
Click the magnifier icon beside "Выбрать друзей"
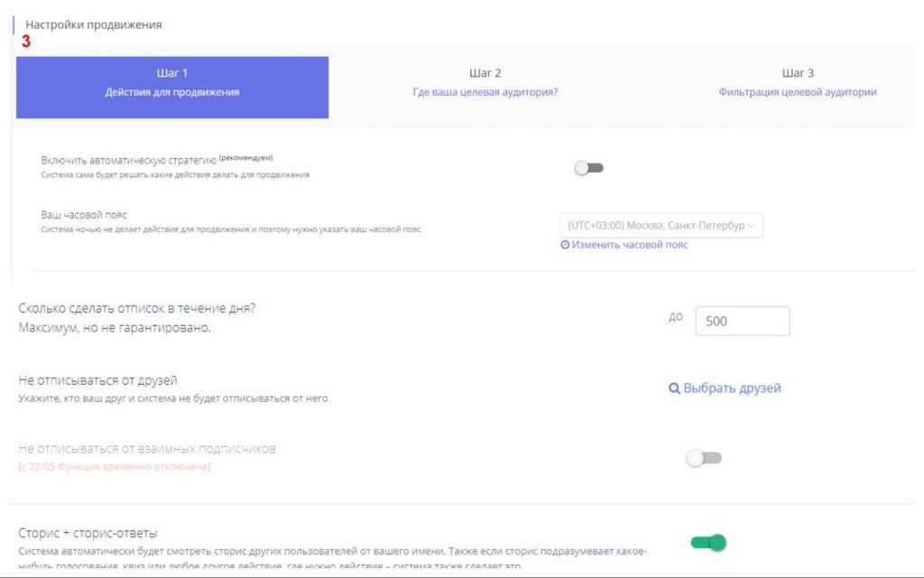674,388
